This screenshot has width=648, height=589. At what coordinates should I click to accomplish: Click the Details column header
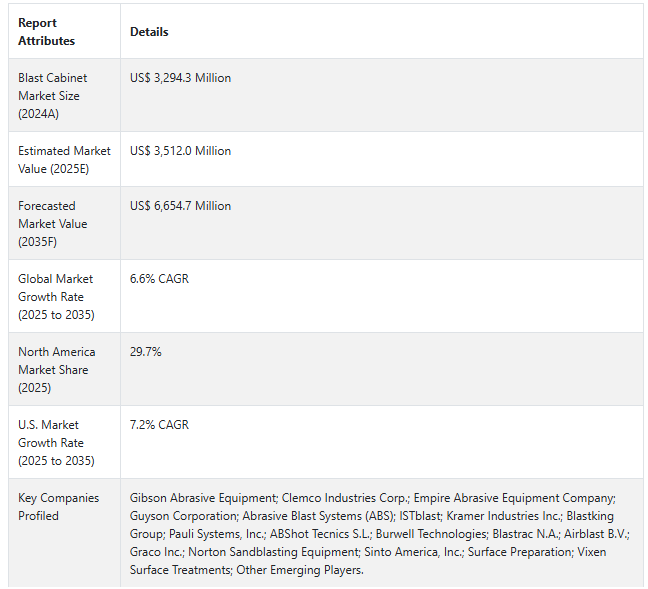[x=149, y=32]
